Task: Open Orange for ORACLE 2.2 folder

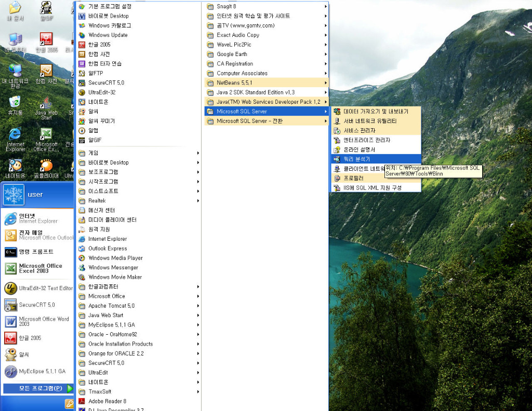Action: pos(138,353)
